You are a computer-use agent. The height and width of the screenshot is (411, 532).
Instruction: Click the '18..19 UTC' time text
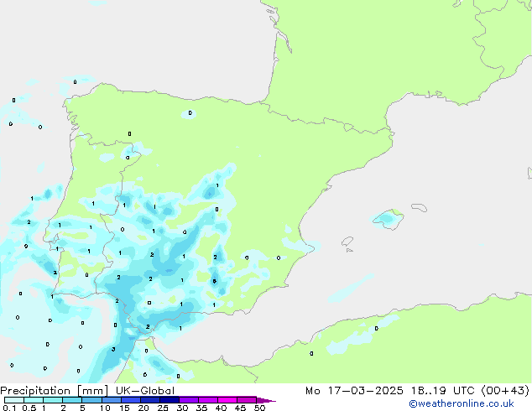[x=442, y=391]
